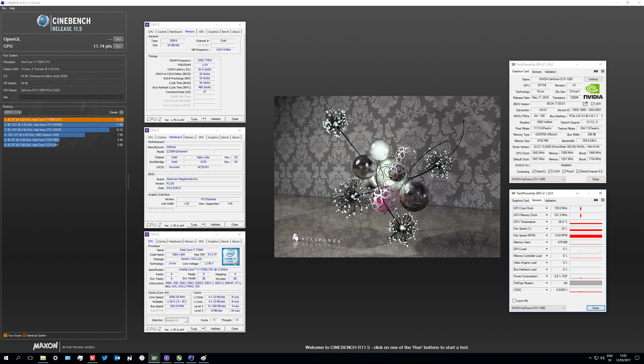Switch to Bench tab in CPU-Z Mainboard window

[x=225, y=137]
